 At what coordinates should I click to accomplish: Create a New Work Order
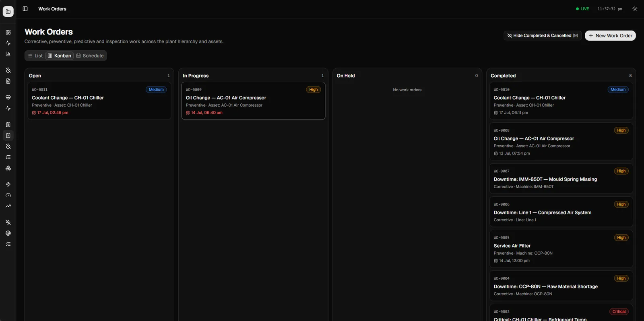click(610, 35)
